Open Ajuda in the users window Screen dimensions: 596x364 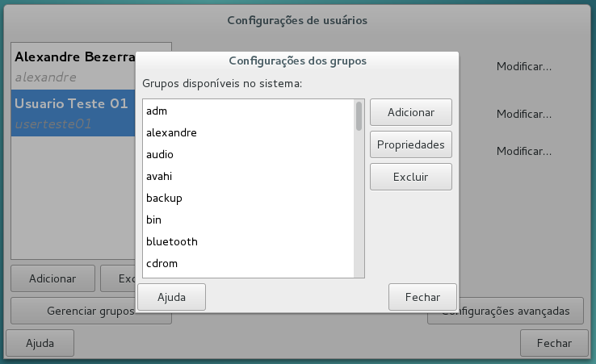click(40, 343)
